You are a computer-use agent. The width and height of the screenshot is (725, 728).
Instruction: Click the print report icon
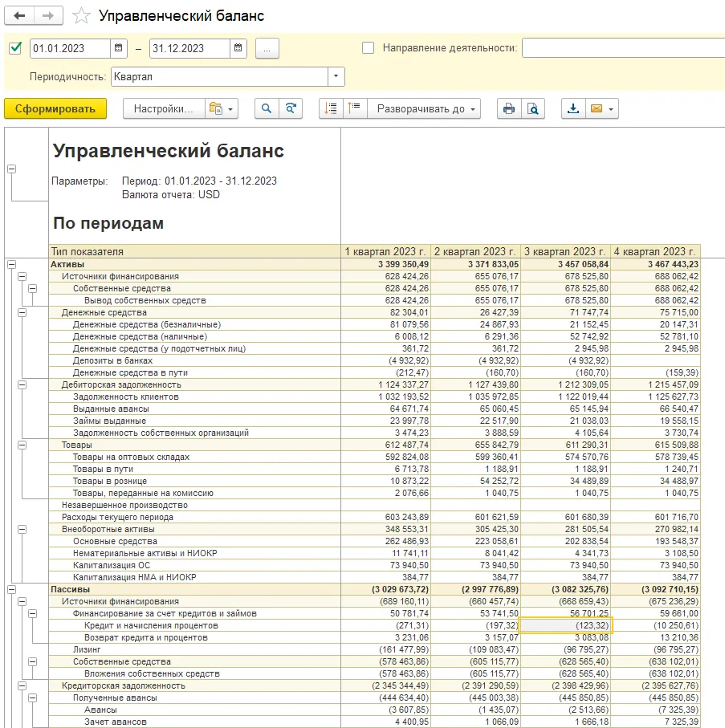pos(507,109)
